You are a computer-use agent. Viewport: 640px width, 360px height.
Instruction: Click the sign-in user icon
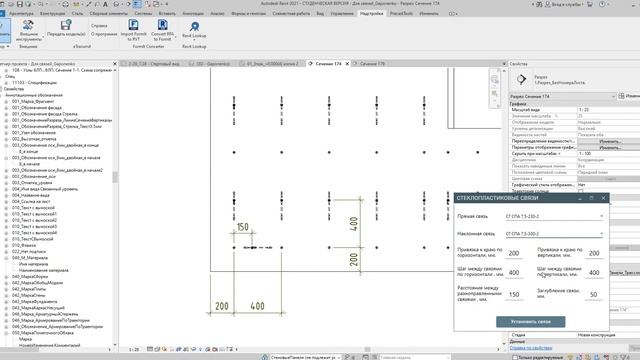click(x=548, y=4)
